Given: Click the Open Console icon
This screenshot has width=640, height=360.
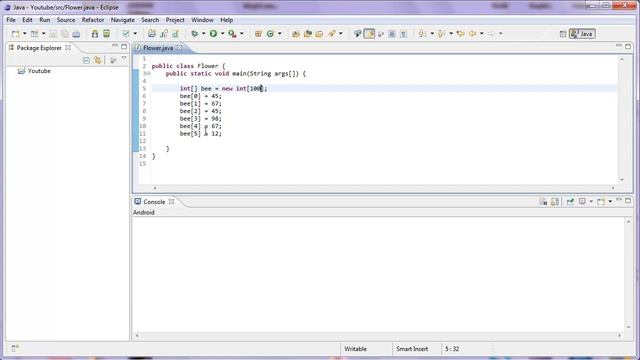Looking at the screenshot, I should (x=601, y=202).
